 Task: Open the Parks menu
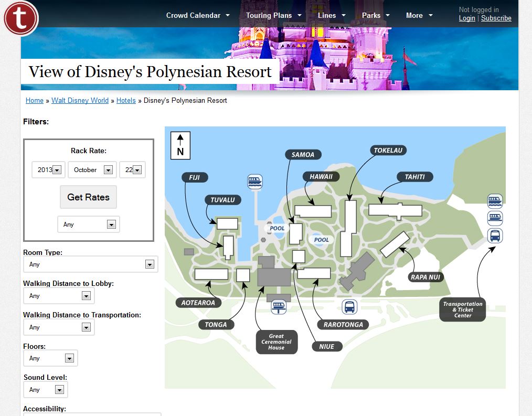[376, 15]
